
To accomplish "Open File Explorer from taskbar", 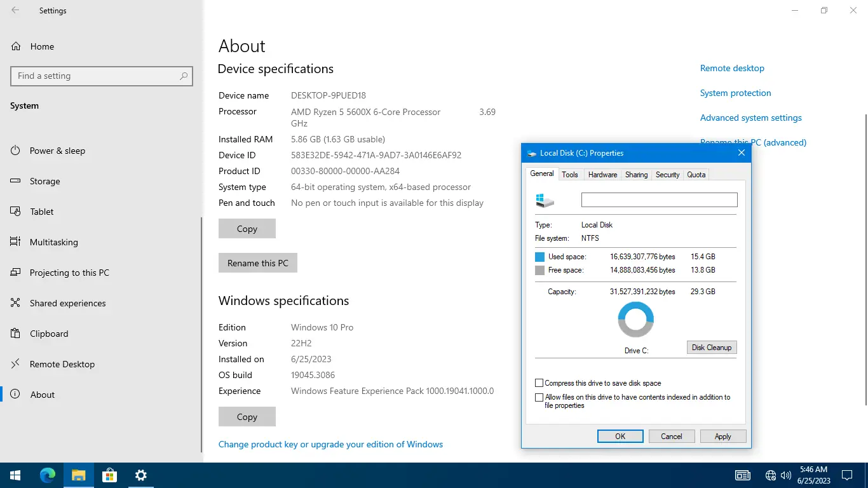I will (78, 475).
